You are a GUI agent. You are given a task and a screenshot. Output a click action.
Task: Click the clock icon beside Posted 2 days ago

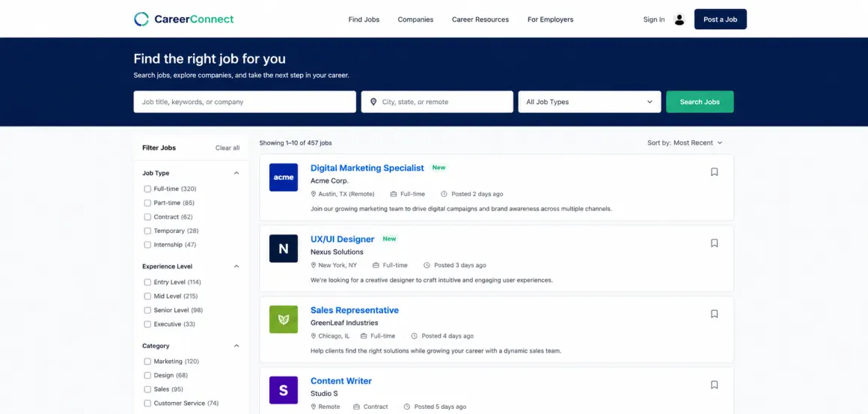[x=444, y=194]
